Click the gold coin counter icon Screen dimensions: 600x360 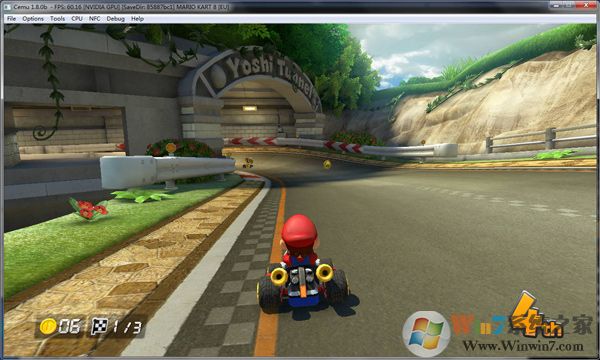(48, 326)
